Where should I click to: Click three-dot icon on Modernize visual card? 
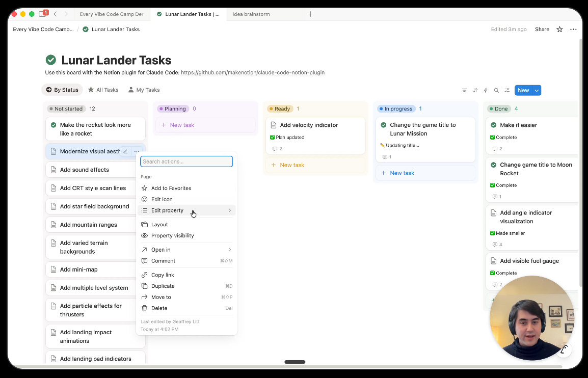137,151
